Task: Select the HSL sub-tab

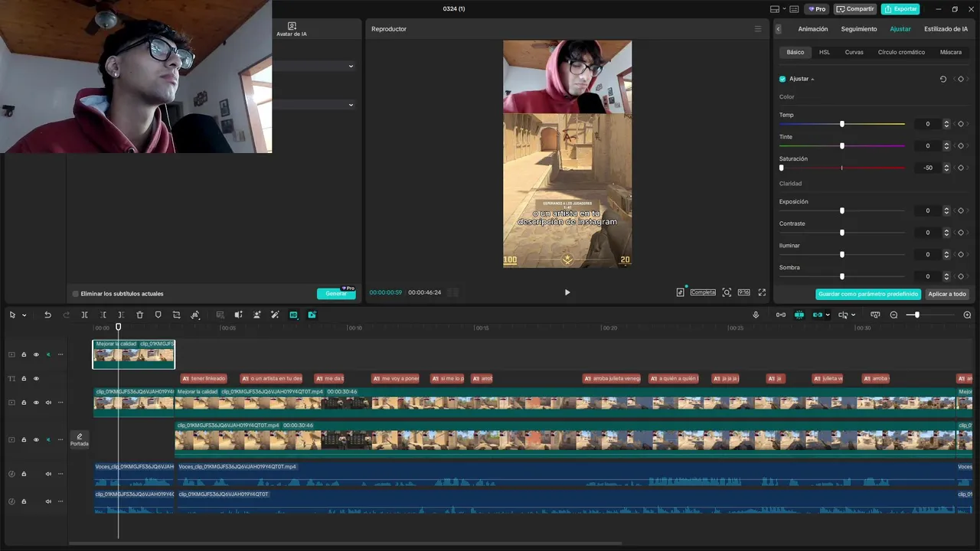Action: [825, 52]
